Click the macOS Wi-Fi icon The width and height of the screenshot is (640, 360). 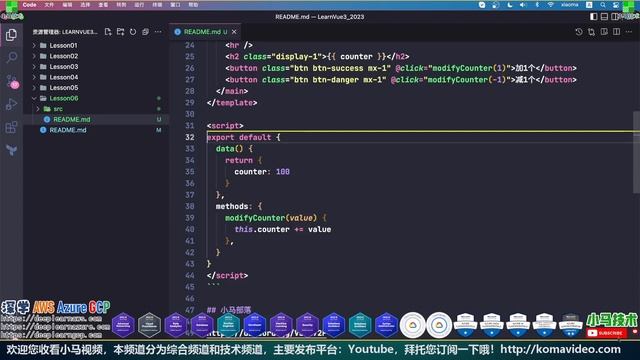(551, 5)
